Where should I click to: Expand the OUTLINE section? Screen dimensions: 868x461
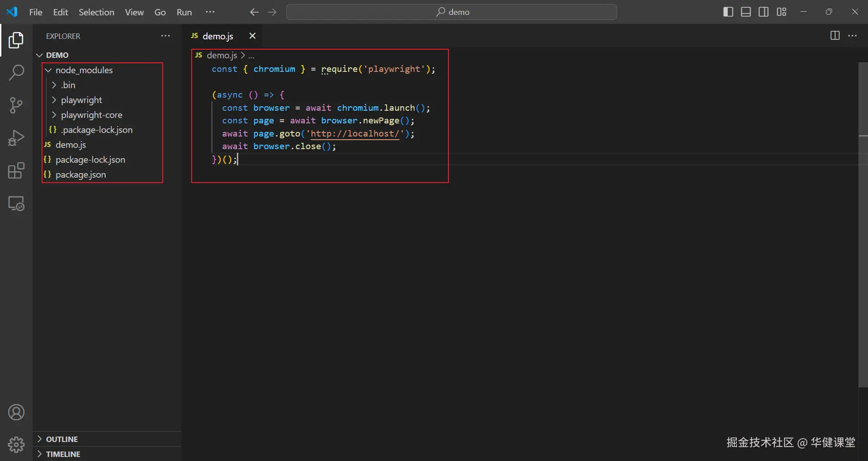pos(62,439)
